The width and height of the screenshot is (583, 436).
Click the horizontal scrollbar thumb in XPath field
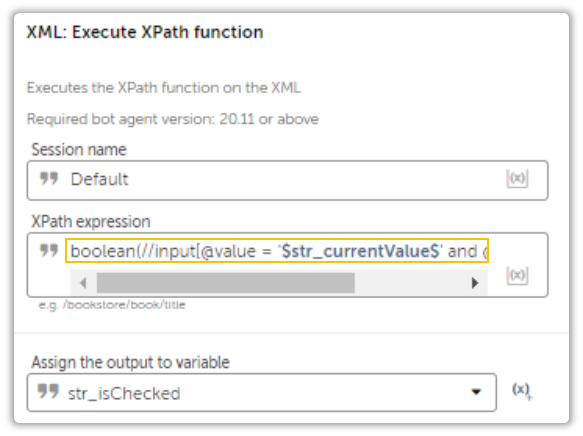point(226,283)
